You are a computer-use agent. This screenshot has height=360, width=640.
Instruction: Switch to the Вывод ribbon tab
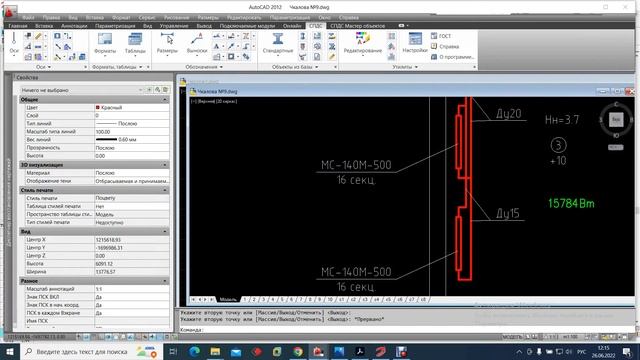204,26
